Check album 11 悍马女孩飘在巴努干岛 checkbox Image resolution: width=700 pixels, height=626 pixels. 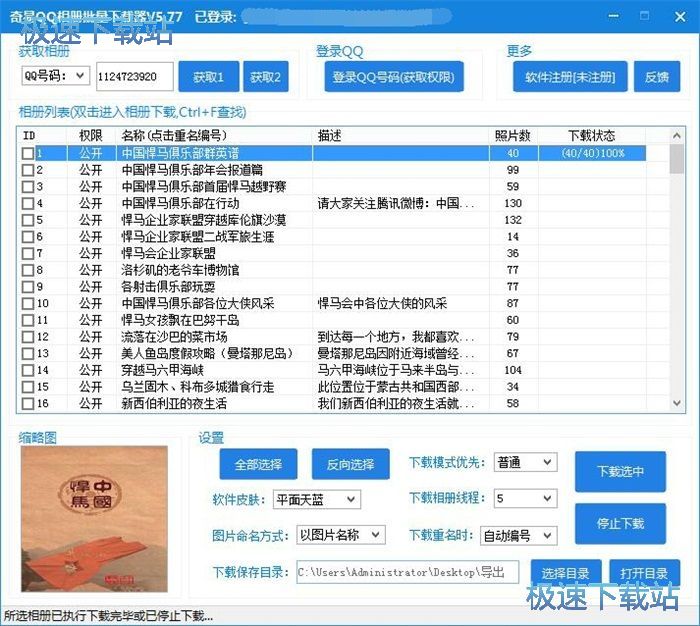pyautogui.click(x=28, y=320)
